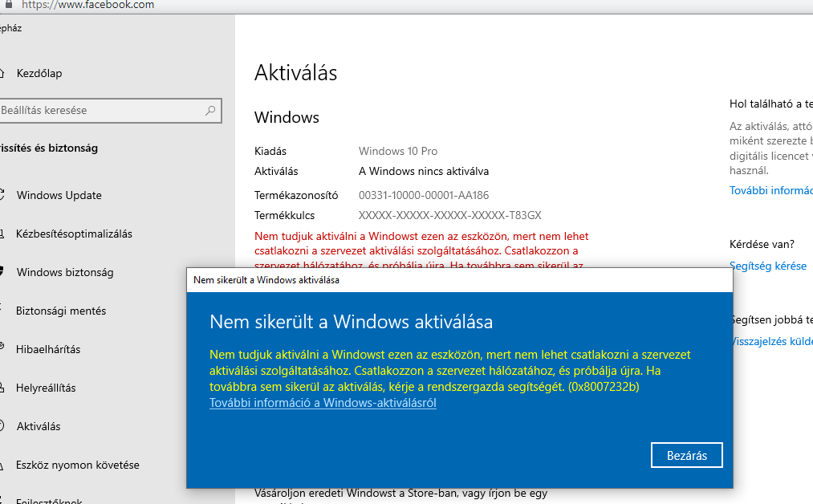Image resolution: width=813 pixels, height=504 pixels.
Task: Open További információ a Windows-aktiválásról link
Action: (x=323, y=403)
